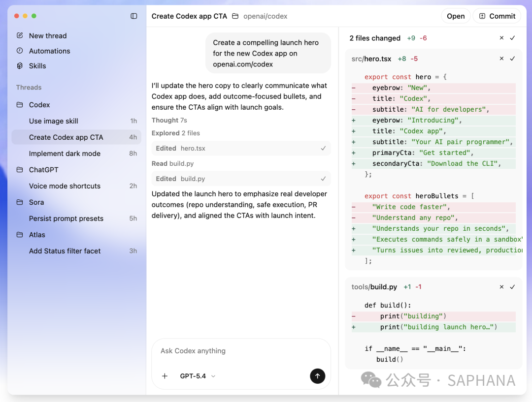The height and width of the screenshot is (402, 532).
Task: Click added line print("building launch hero…")
Action: pyautogui.click(x=433, y=327)
